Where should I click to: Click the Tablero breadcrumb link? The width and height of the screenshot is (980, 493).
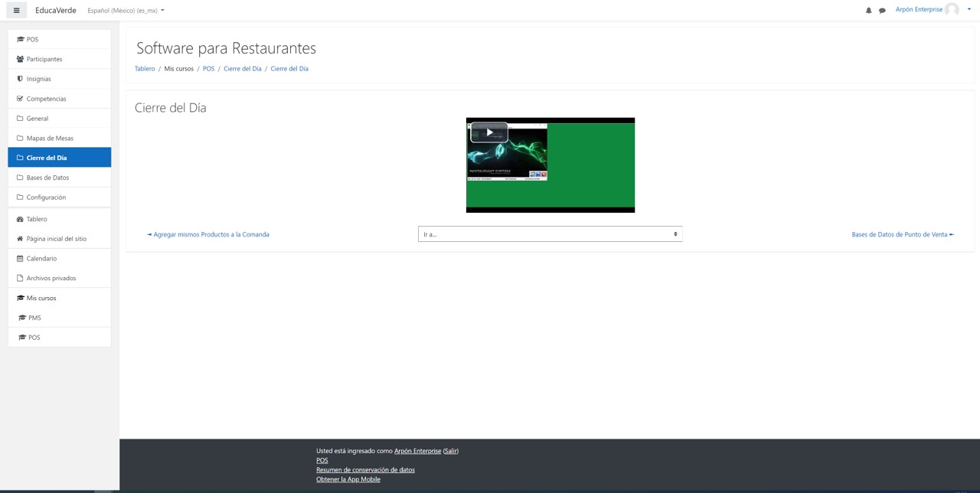(x=145, y=69)
